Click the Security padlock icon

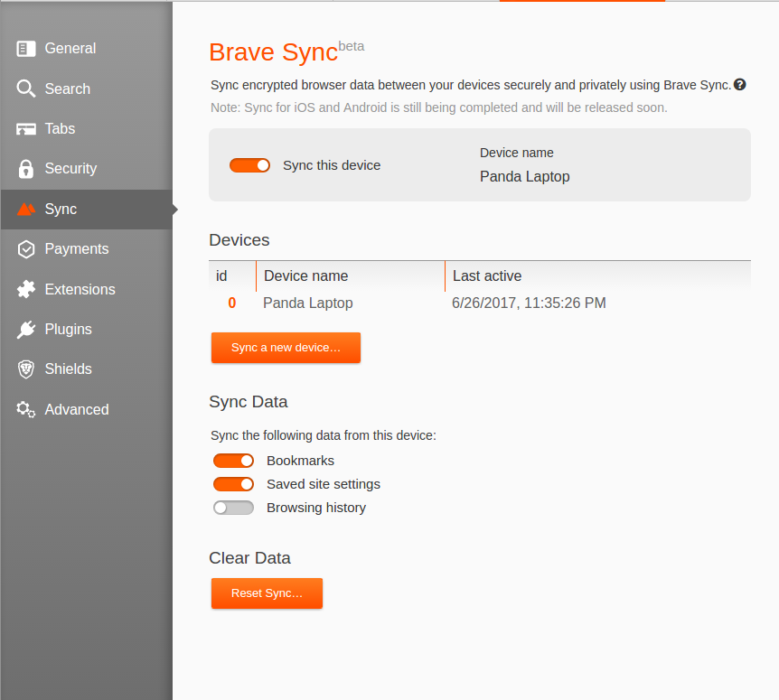26,169
